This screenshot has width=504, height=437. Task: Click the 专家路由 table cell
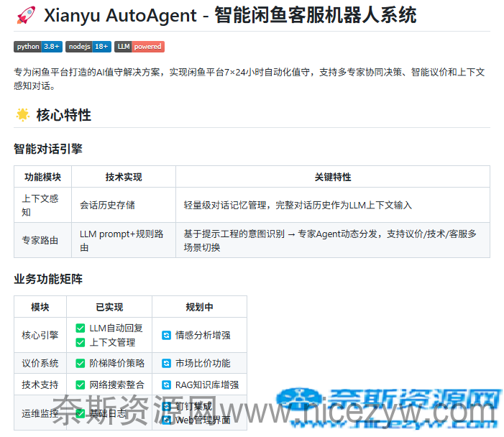[42, 240]
